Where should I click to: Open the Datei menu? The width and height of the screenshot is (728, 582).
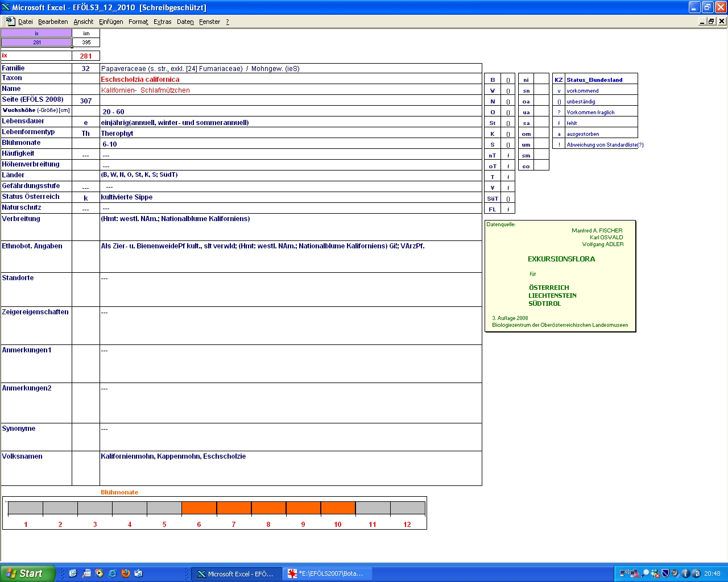(26, 22)
